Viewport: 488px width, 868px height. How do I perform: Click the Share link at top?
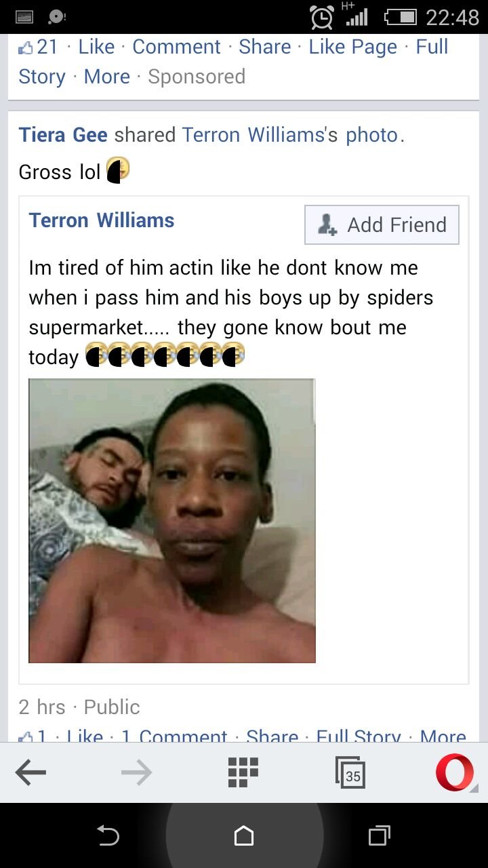(265, 47)
